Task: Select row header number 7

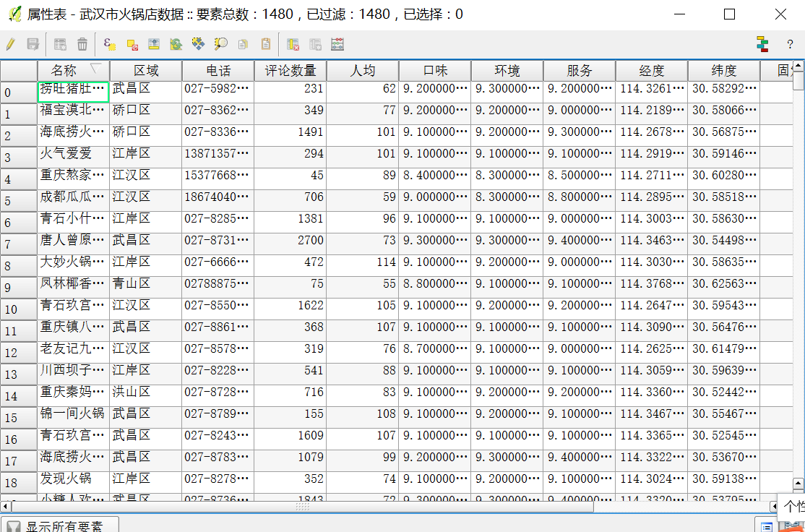Action: coord(19,244)
